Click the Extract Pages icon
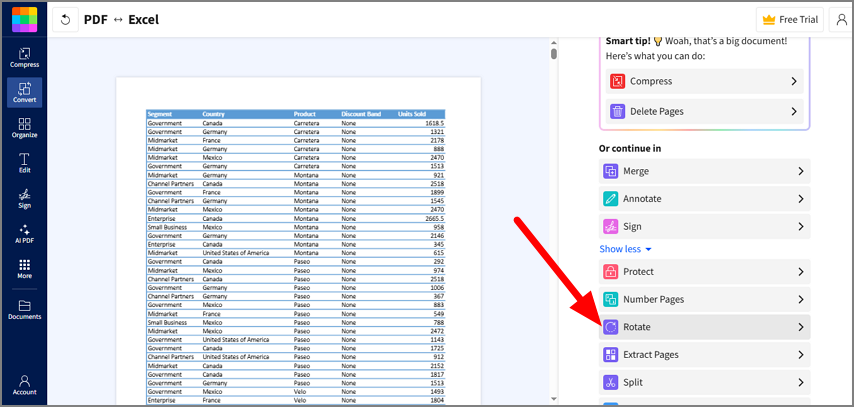 (611, 355)
